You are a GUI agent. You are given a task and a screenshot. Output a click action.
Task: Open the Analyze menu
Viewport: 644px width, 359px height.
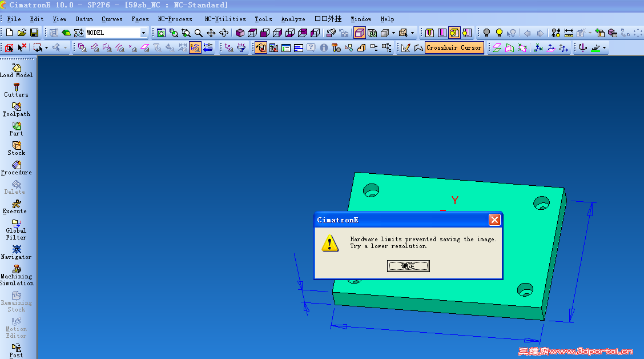(293, 19)
